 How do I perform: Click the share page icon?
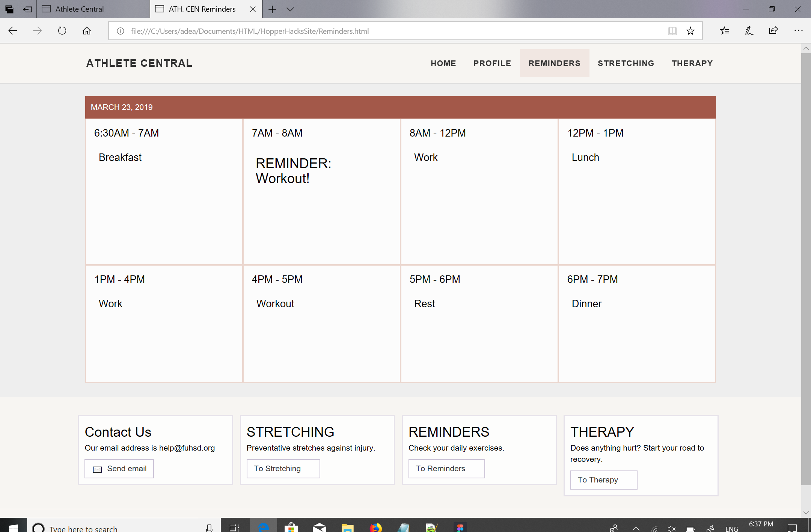pyautogui.click(x=773, y=31)
